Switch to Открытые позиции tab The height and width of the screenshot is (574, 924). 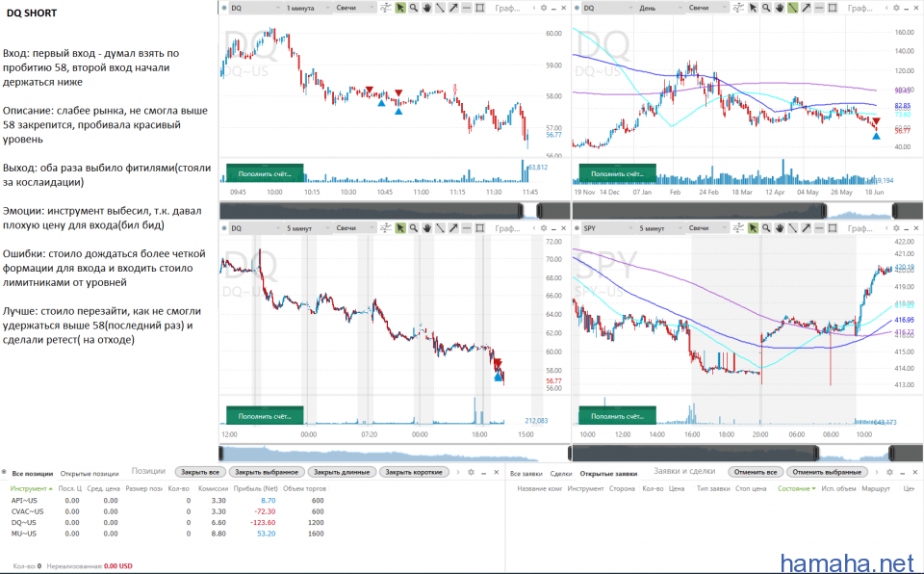(x=90, y=473)
